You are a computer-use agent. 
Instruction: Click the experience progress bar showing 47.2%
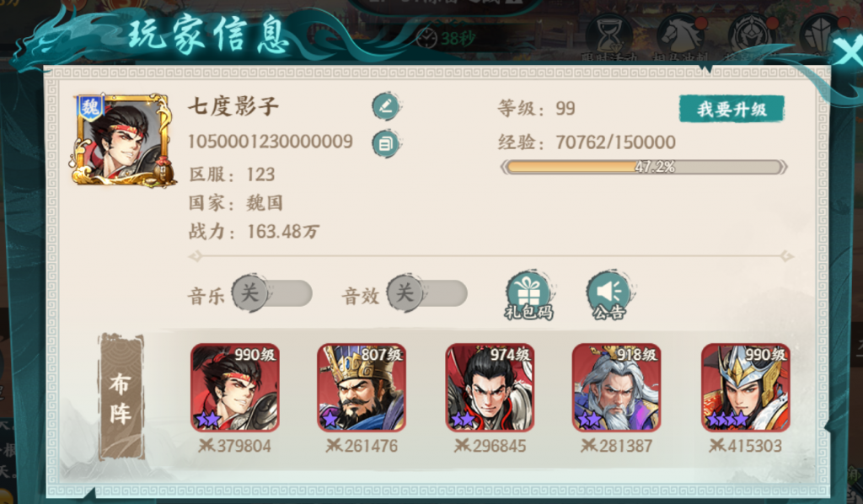click(x=644, y=167)
